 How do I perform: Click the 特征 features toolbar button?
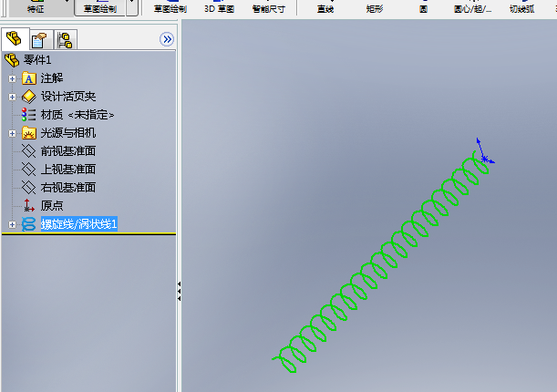pyautogui.click(x=36, y=8)
